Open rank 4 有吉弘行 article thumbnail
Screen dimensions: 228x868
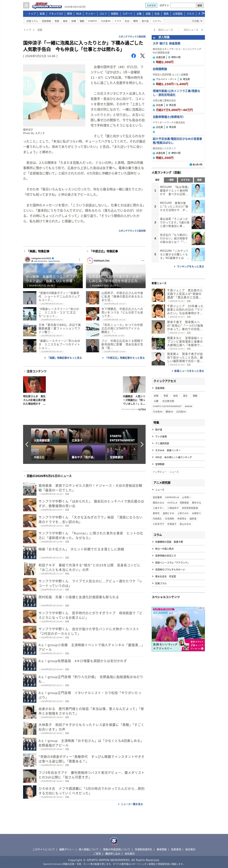(x=198, y=239)
